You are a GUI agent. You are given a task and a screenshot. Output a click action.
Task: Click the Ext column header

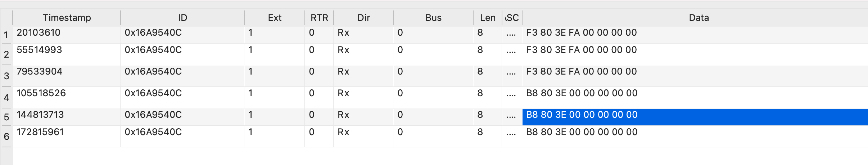[275, 18]
